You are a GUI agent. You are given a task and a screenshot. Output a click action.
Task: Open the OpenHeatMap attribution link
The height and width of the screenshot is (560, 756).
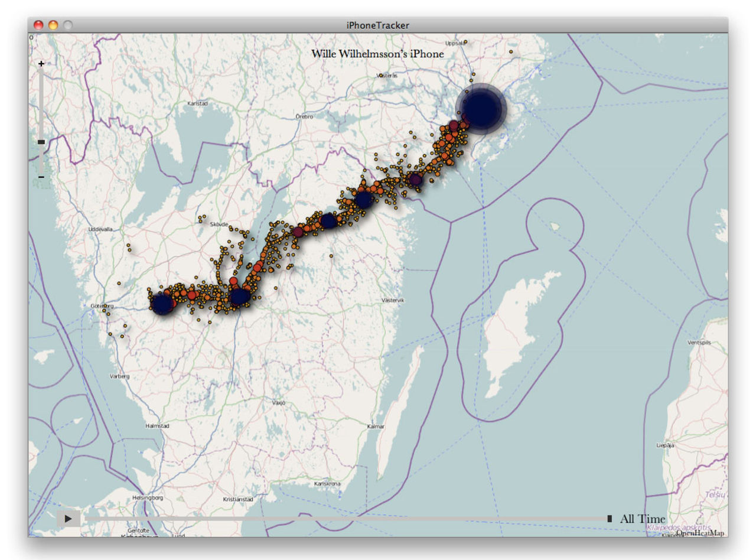[x=700, y=533]
